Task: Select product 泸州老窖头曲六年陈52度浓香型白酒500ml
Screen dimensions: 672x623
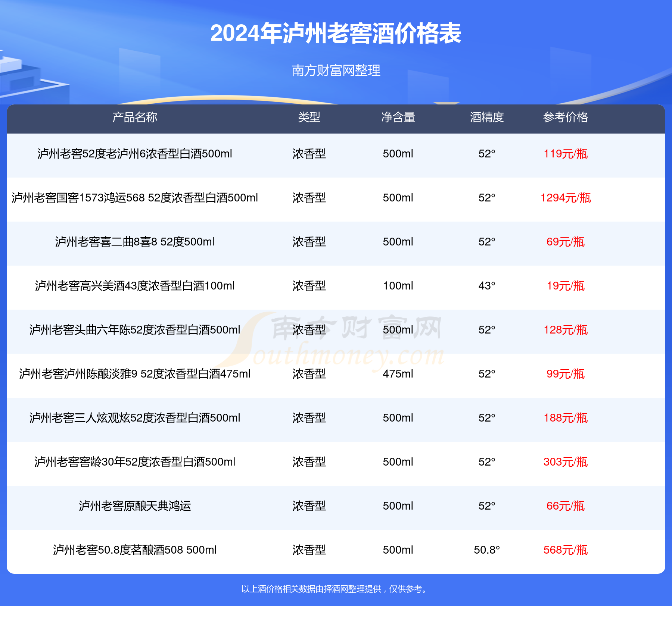Action: click(x=135, y=330)
